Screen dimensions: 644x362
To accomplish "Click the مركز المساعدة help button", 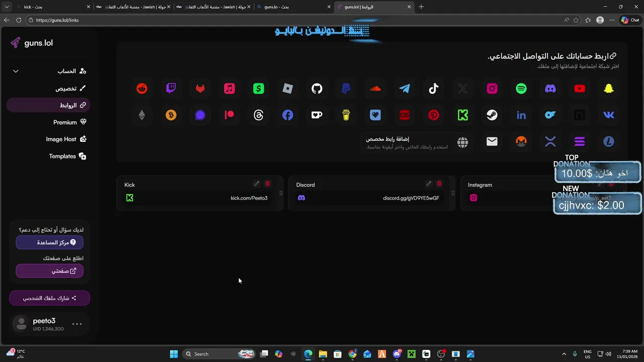I will 49,242.
